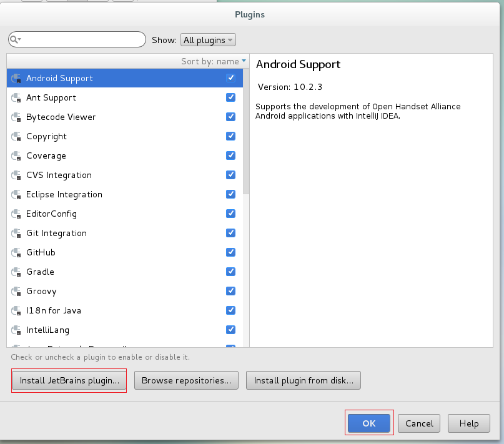Select the IntelliLang plugin row

click(x=125, y=330)
